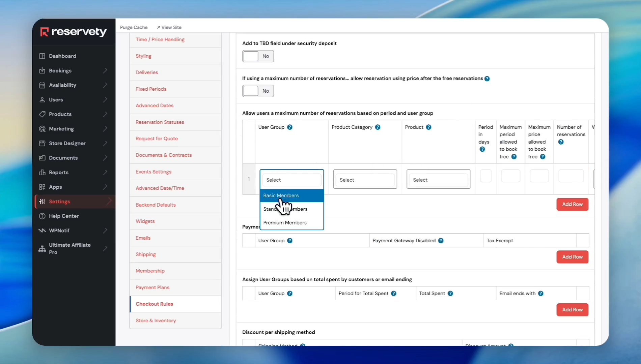
Task: Toggle 'Add to TBD field under security deposit'
Action: point(258,56)
